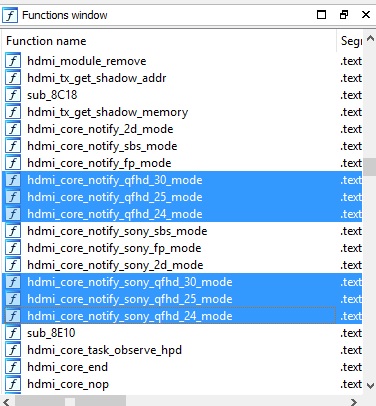Click the horizontal scrollbar thumb
376x406 pixels.
[71, 401]
